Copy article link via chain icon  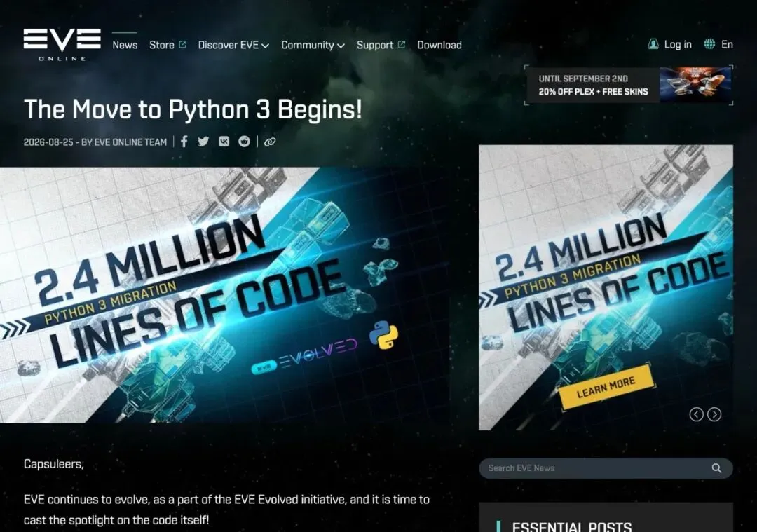(270, 142)
